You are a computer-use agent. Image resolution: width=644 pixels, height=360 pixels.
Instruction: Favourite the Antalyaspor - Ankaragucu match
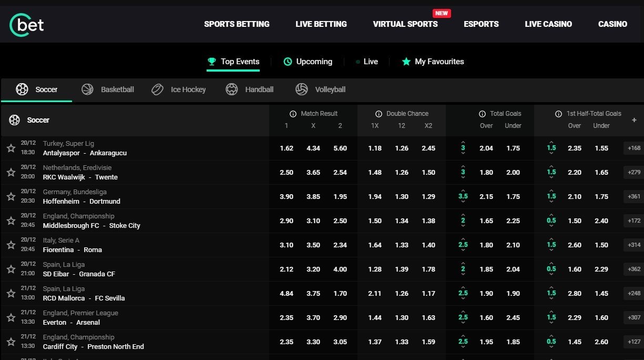click(11, 148)
